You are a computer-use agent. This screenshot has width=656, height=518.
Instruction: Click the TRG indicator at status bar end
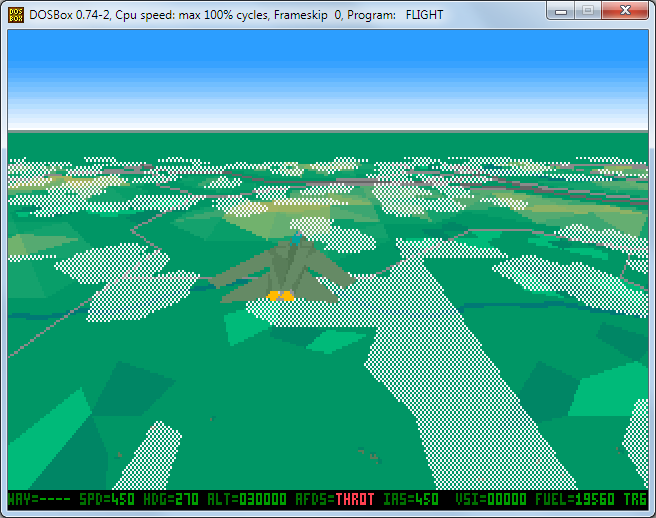(x=635, y=499)
